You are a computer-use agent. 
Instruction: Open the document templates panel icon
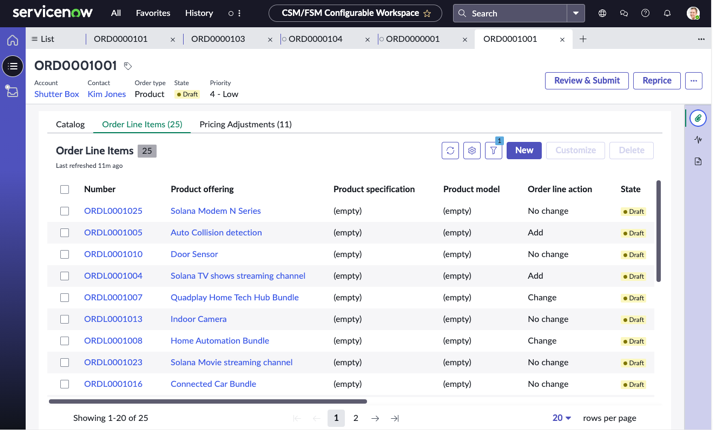(x=698, y=161)
